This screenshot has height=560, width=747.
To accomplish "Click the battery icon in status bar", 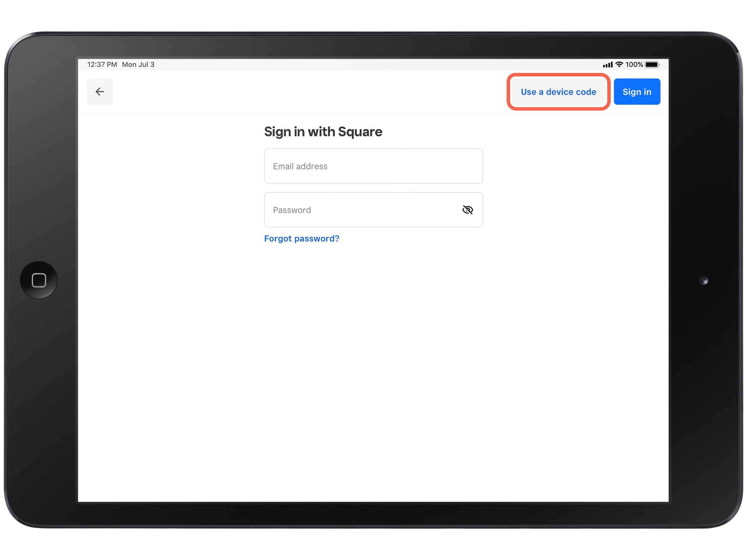I will pos(652,65).
